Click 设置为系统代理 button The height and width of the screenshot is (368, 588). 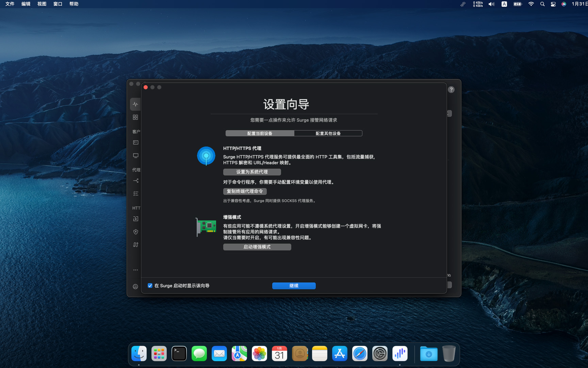252,172
